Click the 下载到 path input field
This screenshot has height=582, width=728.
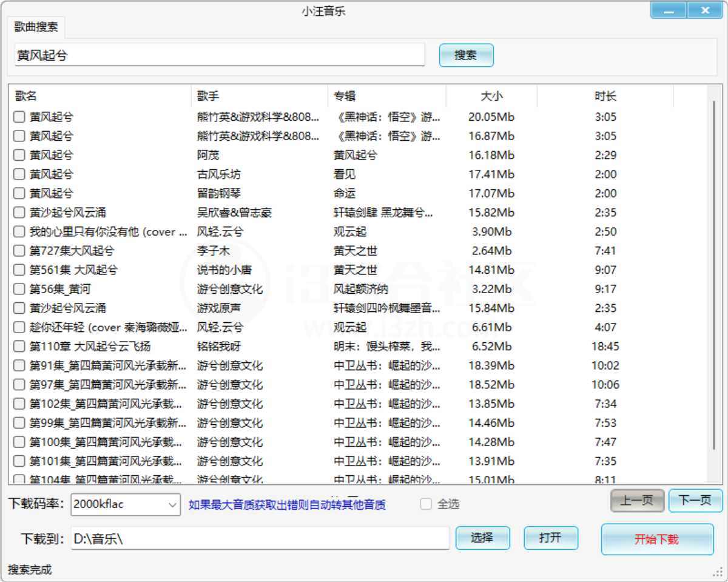point(260,538)
